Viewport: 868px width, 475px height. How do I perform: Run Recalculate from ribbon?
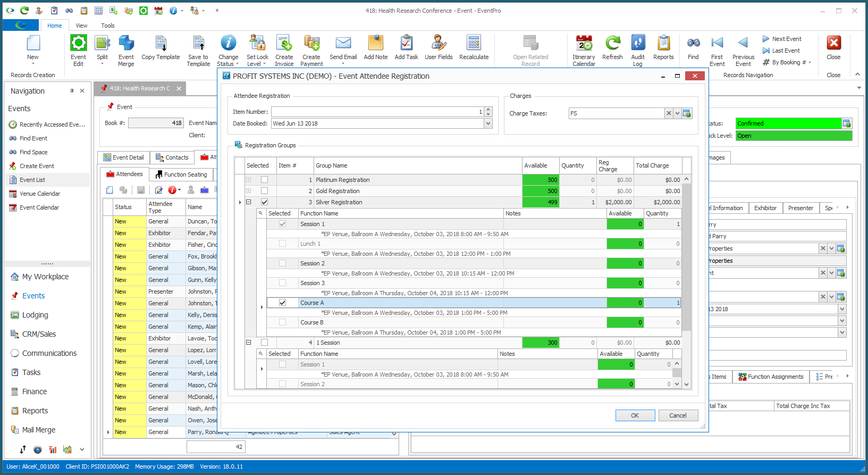[474, 48]
